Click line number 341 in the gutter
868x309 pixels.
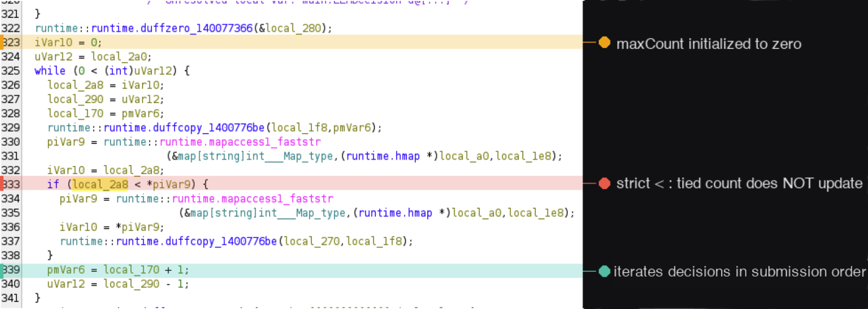(10, 298)
